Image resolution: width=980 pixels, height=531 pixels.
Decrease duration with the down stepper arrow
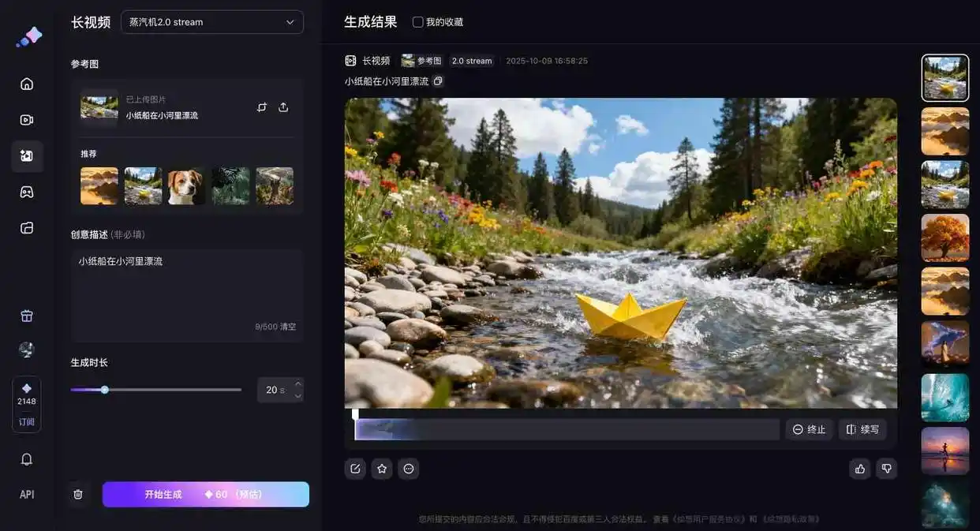tap(297, 395)
